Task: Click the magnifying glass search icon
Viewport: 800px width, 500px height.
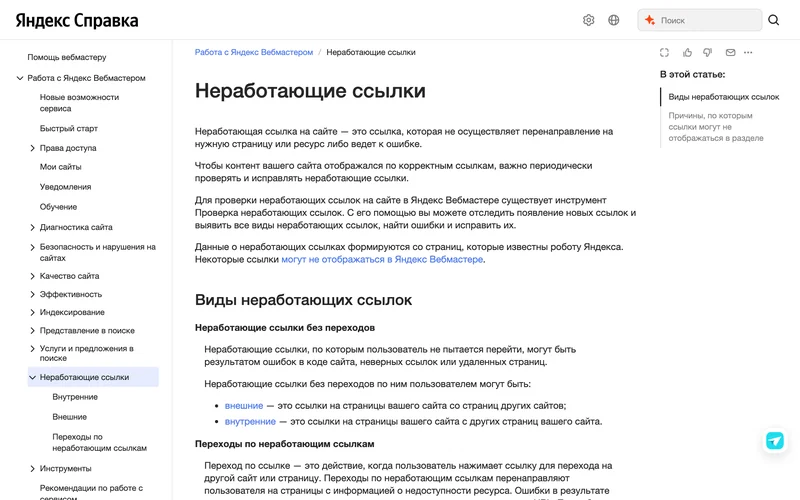Action: (773, 20)
